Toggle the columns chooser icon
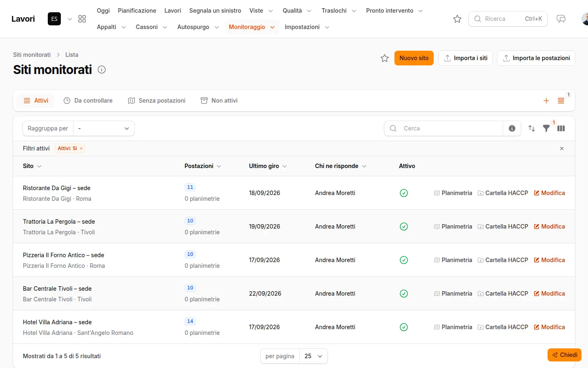Viewport: 588px width, 368px height. tap(561, 128)
